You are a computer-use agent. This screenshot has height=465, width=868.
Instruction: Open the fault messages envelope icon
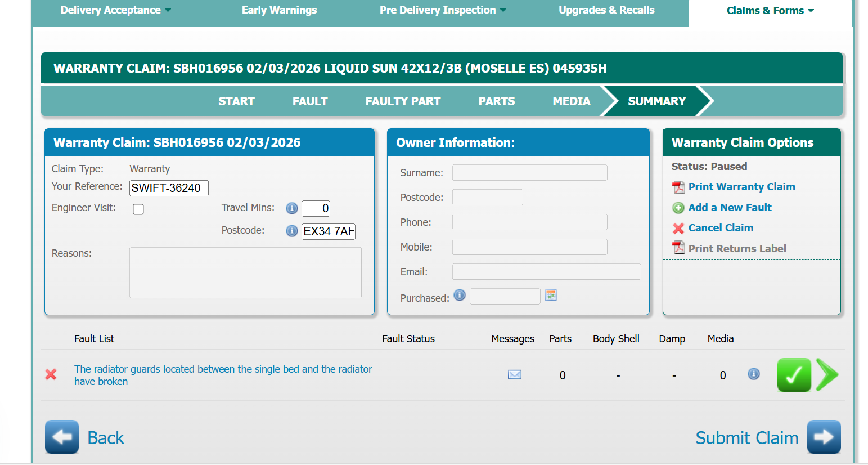[x=514, y=375]
